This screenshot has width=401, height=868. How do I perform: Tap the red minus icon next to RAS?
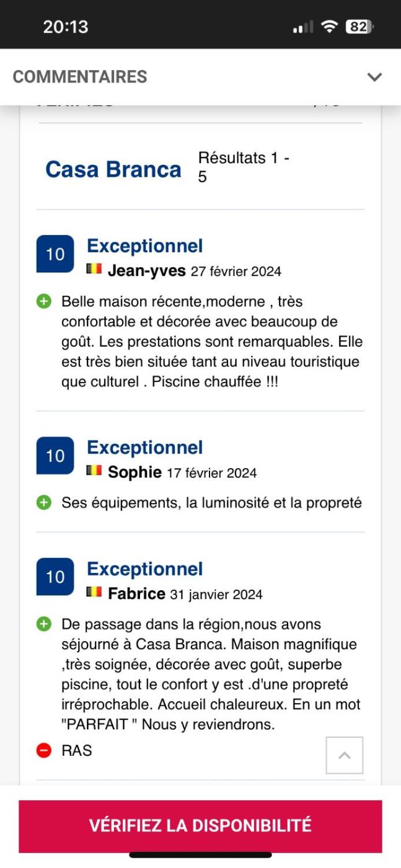click(43, 751)
